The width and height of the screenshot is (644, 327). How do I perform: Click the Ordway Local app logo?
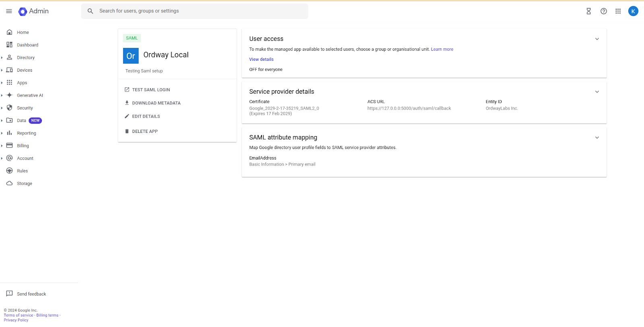point(131,56)
